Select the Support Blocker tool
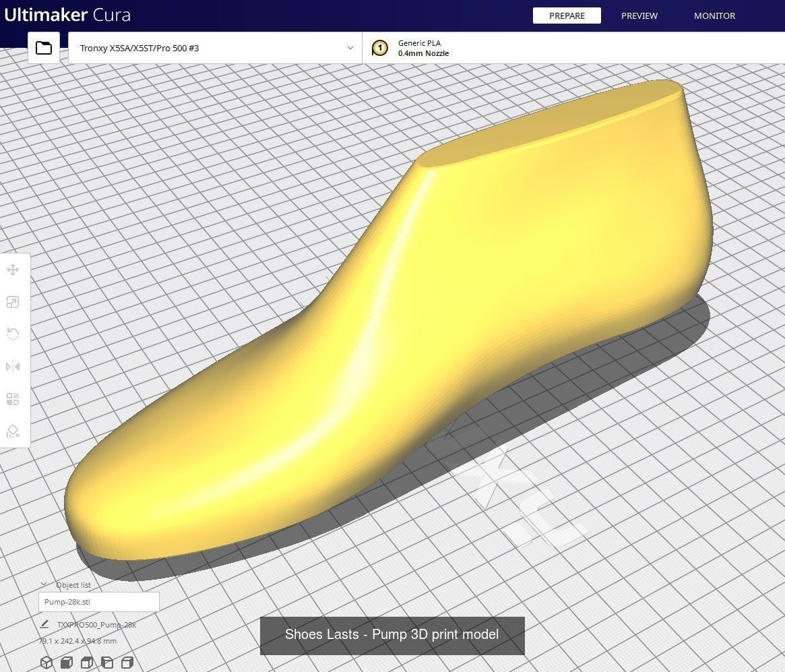 13,431
